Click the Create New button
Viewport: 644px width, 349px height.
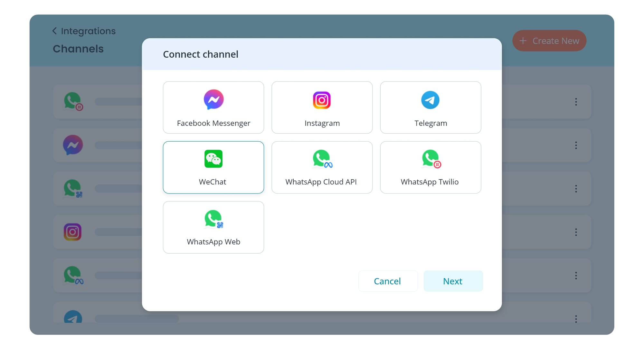(549, 41)
